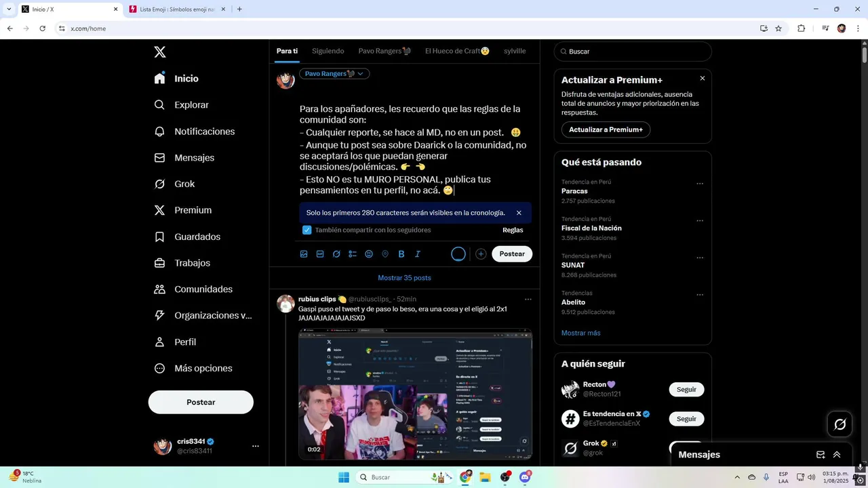Open Chrome extensions menu

pos(801,28)
